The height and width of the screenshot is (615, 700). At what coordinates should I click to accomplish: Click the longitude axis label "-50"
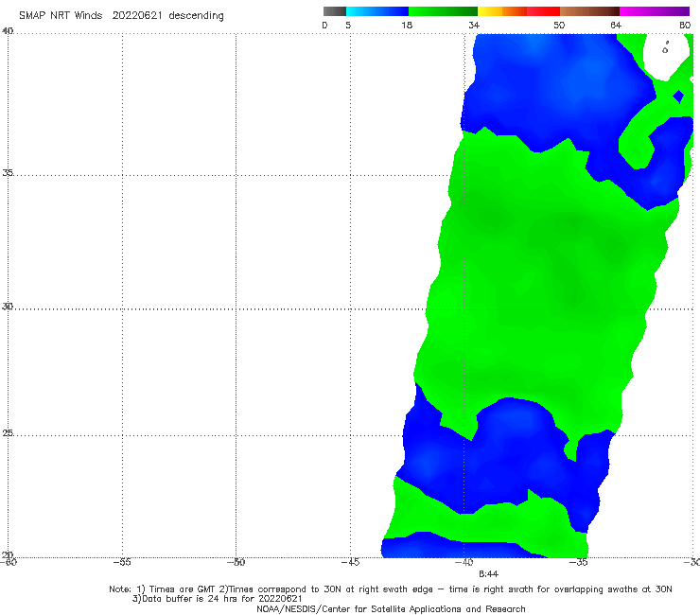[x=236, y=562]
